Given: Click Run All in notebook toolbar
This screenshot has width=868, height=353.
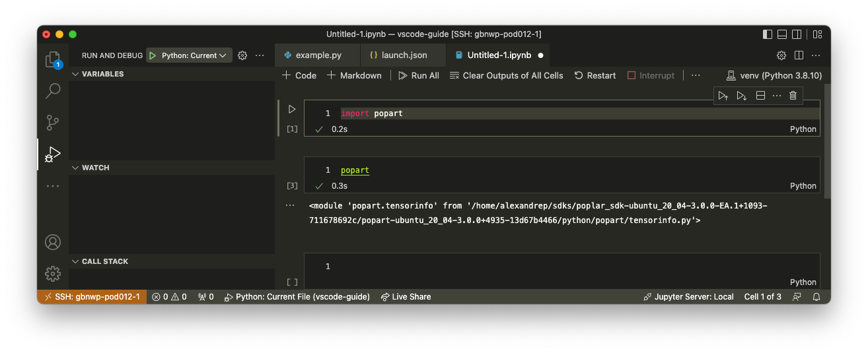Looking at the screenshot, I should click(x=419, y=75).
